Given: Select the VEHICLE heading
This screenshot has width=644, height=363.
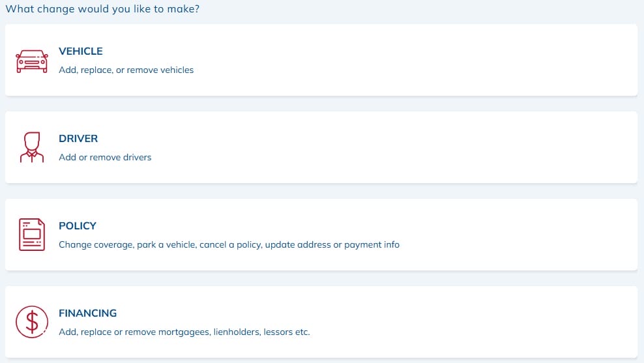Looking at the screenshot, I should pos(81,51).
